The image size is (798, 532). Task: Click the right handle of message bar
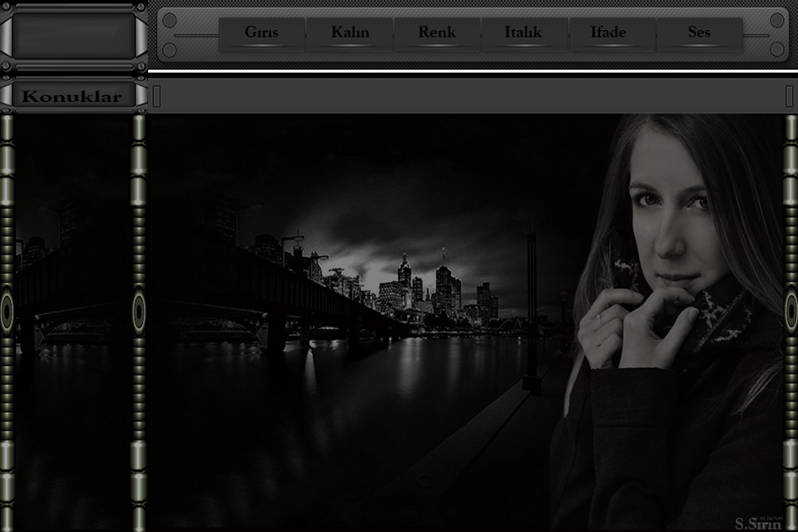click(x=789, y=97)
